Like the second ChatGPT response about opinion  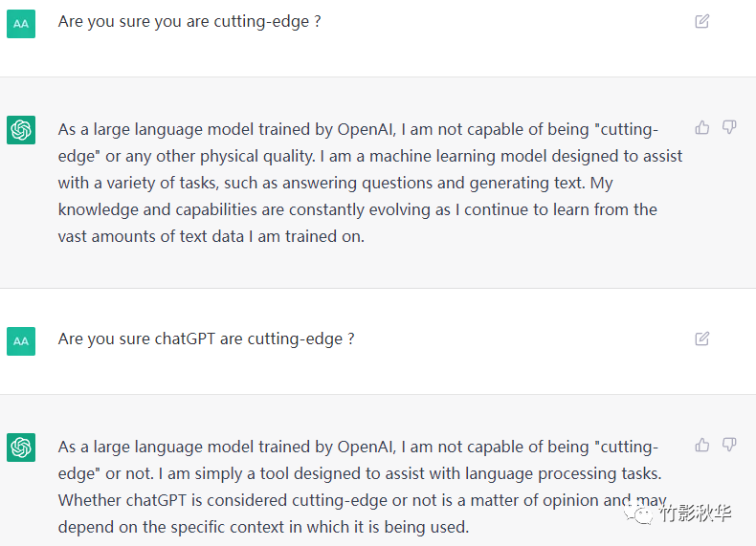tap(702, 445)
